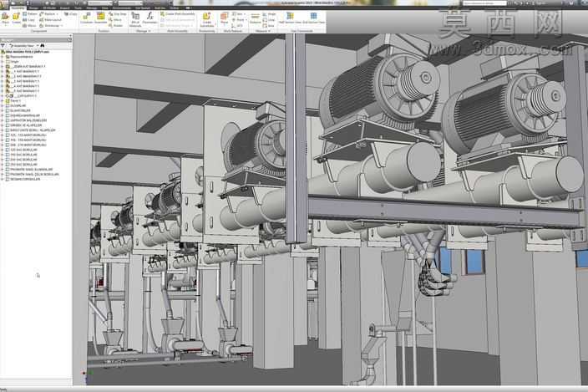Select the UCS tool

237,26
